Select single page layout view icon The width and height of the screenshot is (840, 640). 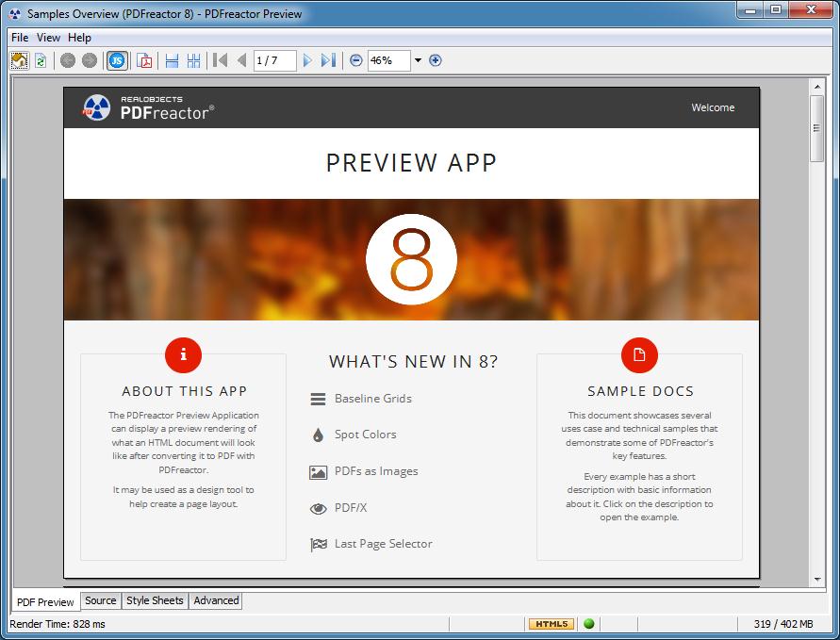tap(172, 60)
